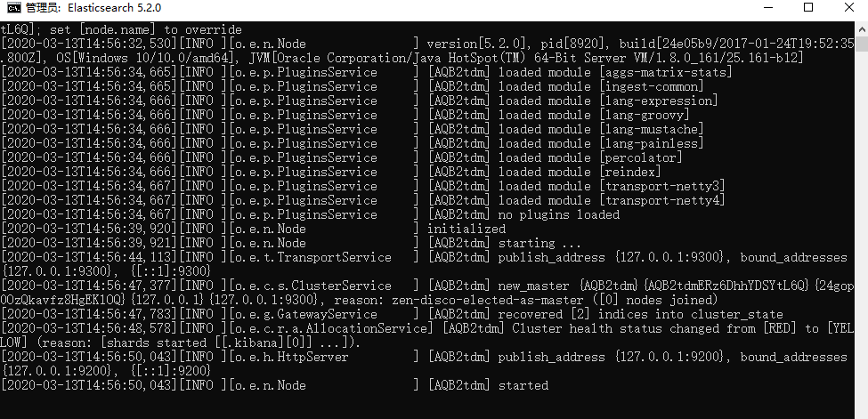The image size is (868, 419).
Task: Click the scroll down arrow
Action: (860, 411)
